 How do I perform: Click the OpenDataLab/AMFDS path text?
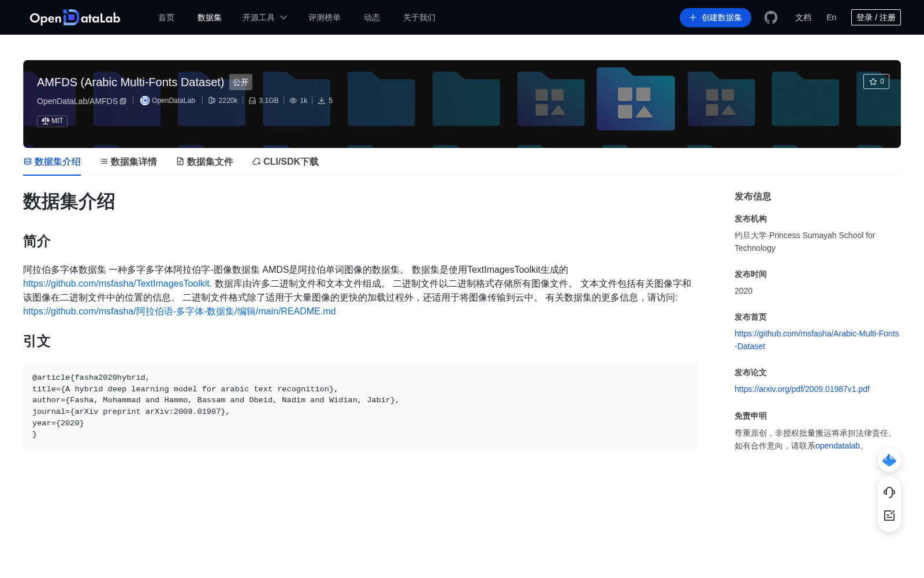point(77,101)
